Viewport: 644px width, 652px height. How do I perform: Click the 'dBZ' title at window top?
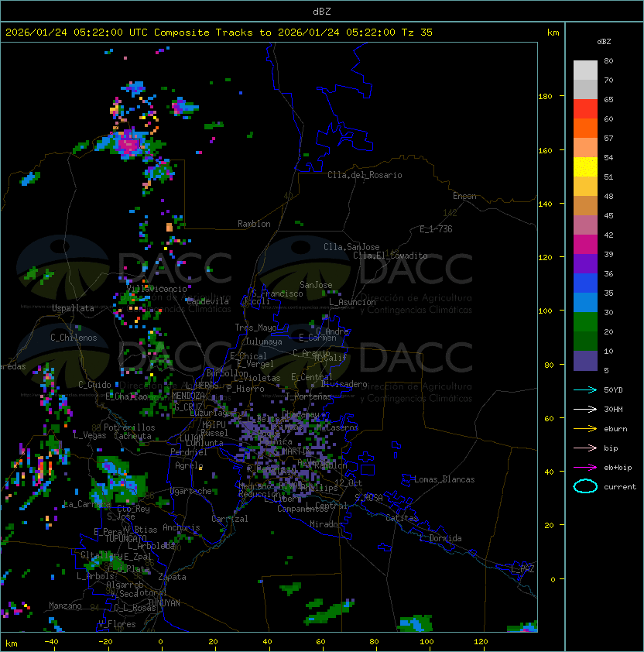322,12
